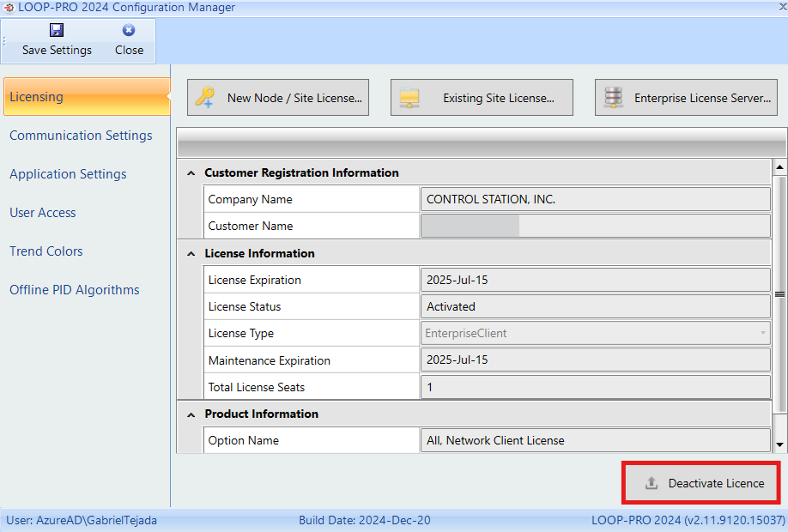The width and height of the screenshot is (788, 532).
Task: Click the License Status Activated field
Action: pos(595,306)
